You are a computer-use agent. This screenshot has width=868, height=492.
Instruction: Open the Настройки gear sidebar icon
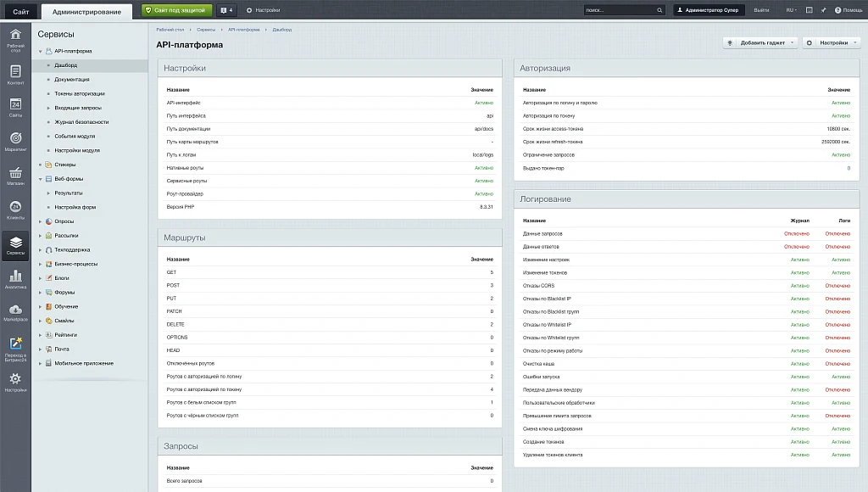pos(15,383)
